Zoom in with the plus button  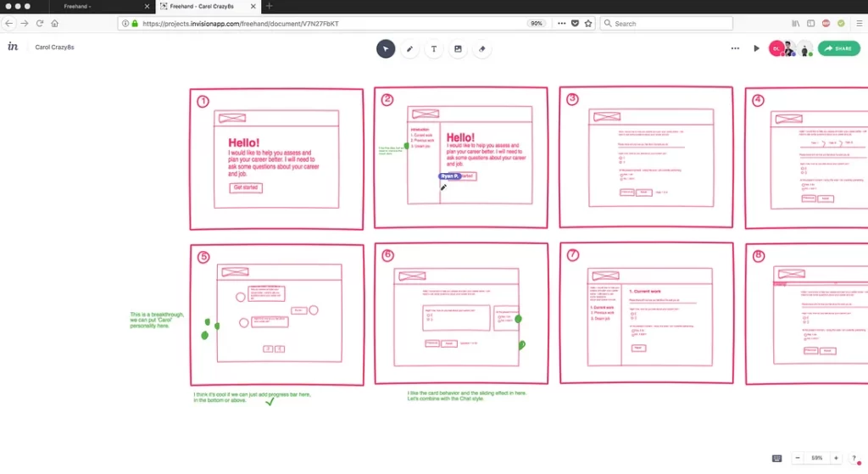tap(836, 458)
